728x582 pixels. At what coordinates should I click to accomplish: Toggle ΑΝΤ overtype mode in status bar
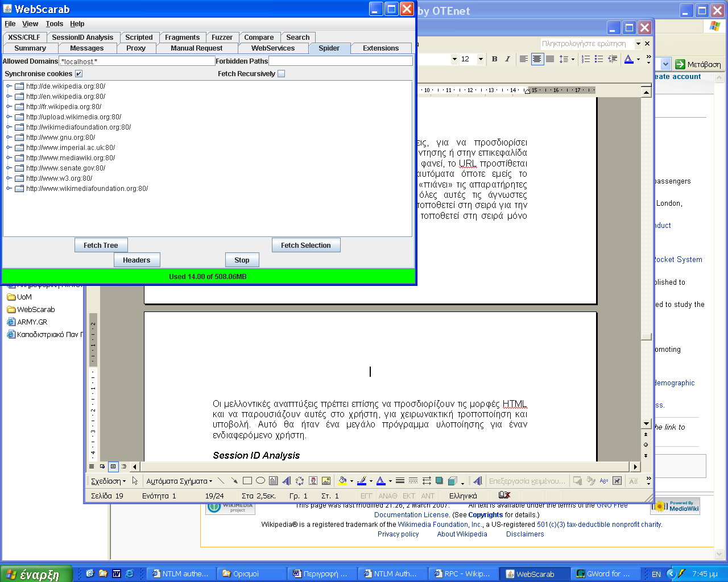click(428, 496)
